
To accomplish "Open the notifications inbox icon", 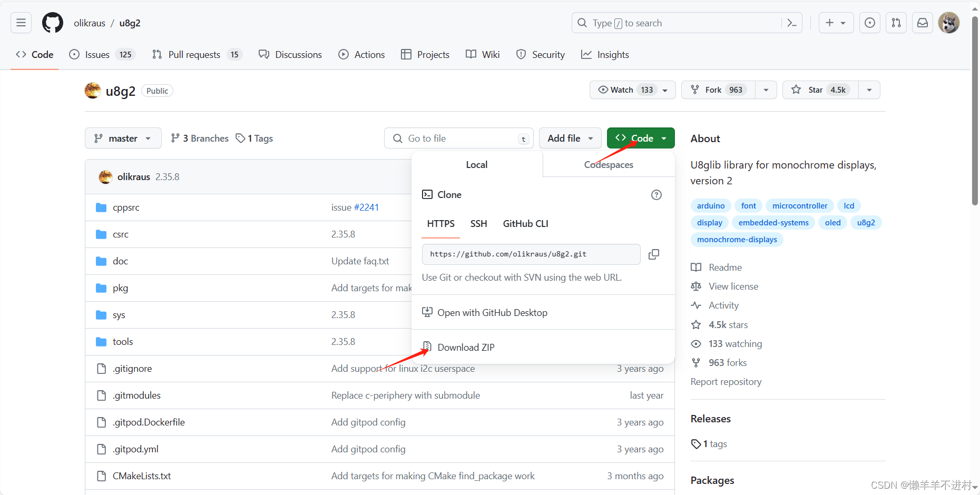I will point(923,23).
